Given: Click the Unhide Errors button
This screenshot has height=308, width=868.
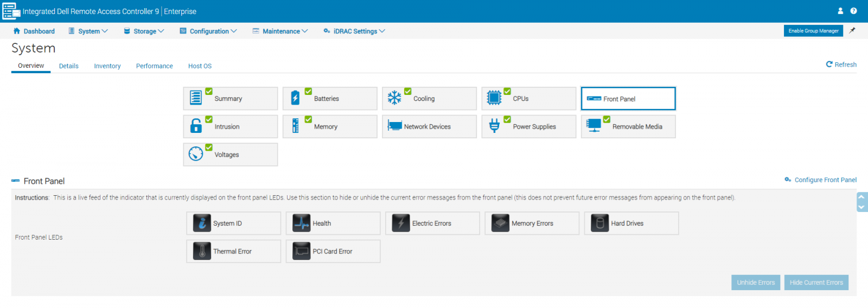Looking at the screenshot, I should [756, 283].
